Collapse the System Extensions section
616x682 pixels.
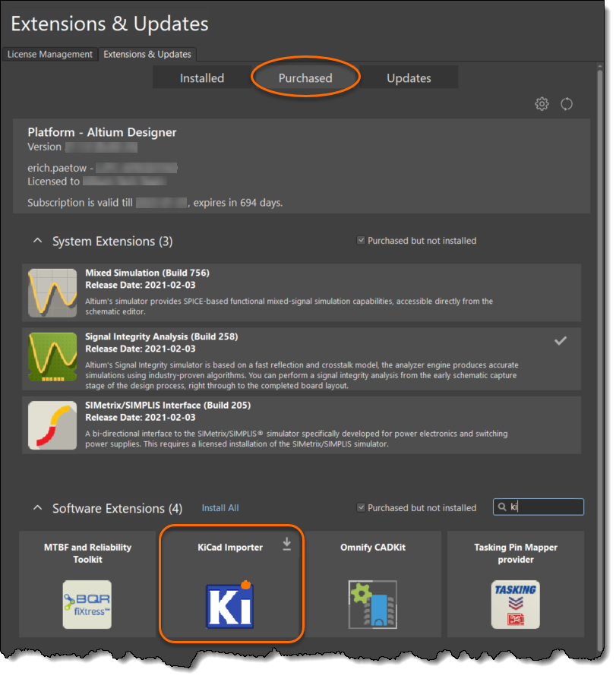pos(38,241)
